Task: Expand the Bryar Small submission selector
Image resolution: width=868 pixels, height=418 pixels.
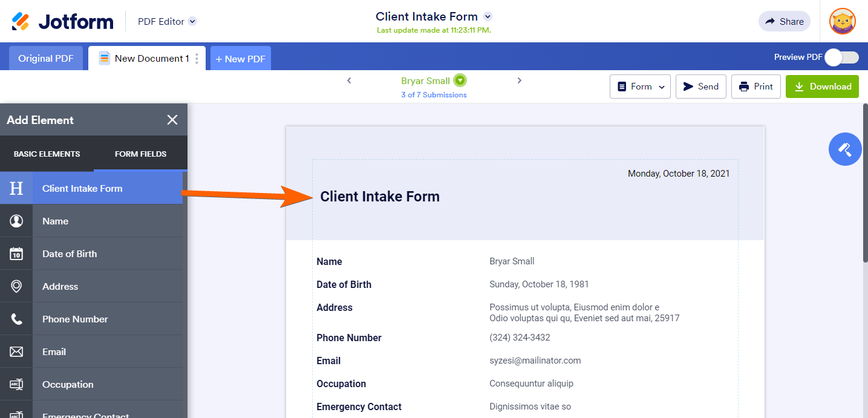Action: [x=460, y=80]
